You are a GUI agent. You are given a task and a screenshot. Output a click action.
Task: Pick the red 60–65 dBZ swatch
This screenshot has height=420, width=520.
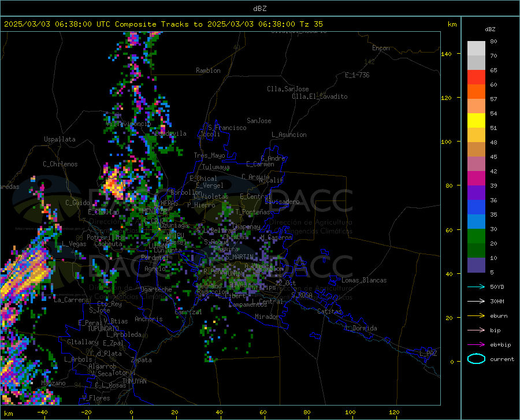click(476, 77)
